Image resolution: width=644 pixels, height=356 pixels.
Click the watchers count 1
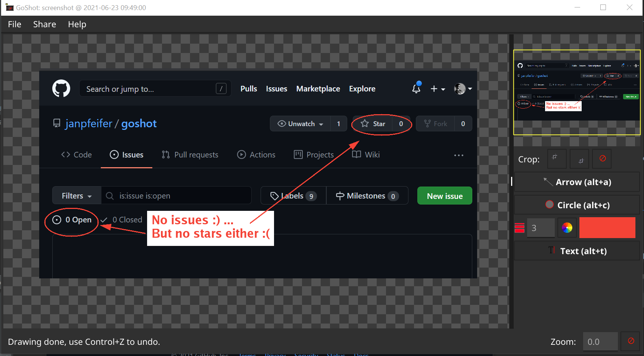point(339,124)
